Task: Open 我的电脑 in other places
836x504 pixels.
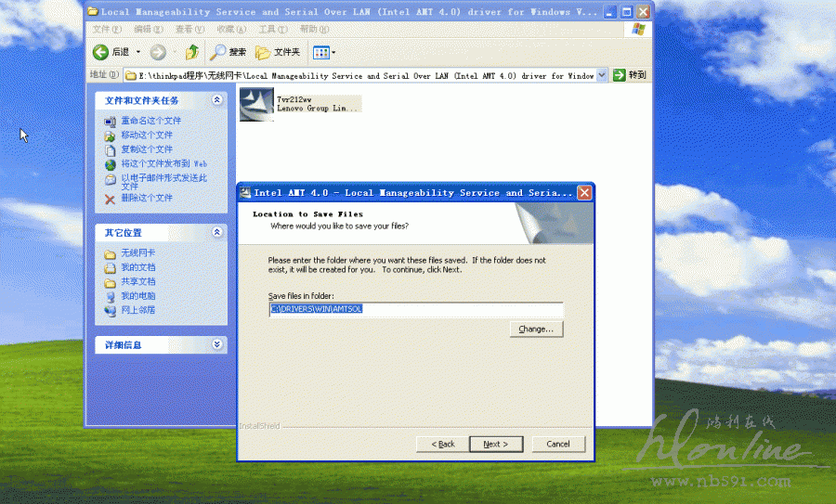Action: tap(138, 296)
